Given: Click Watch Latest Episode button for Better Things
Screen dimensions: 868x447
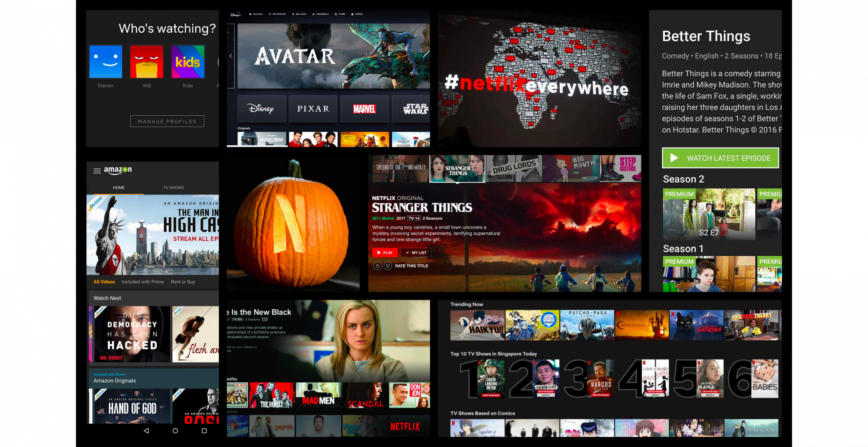Looking at the screenshot, I should (x=720, y=158).
